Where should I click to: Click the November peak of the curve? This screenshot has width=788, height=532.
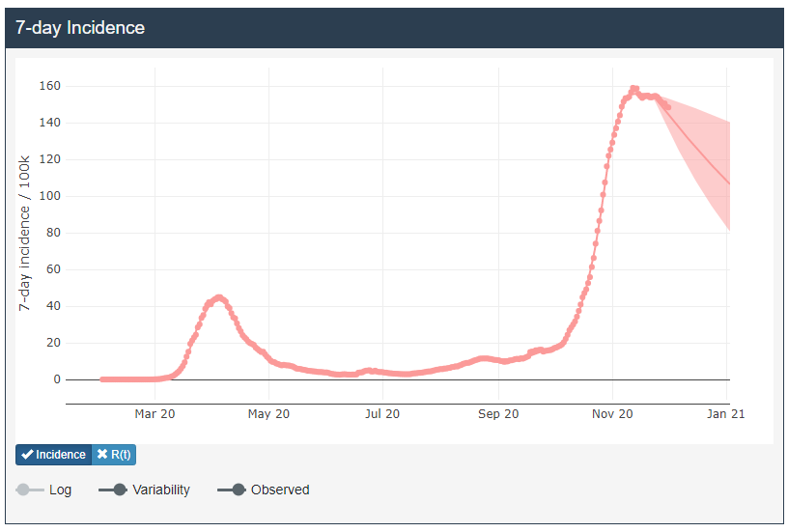click(x=634, y=89)
